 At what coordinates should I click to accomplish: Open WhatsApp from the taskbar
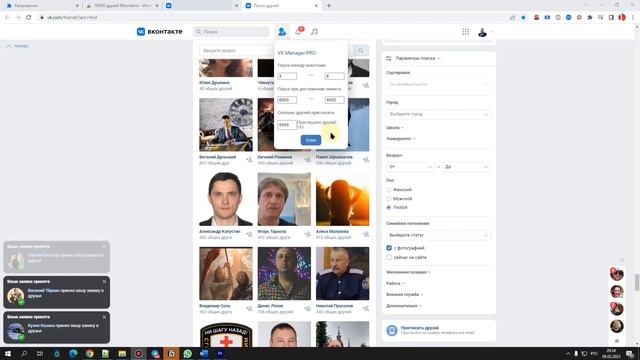(187, 353)
